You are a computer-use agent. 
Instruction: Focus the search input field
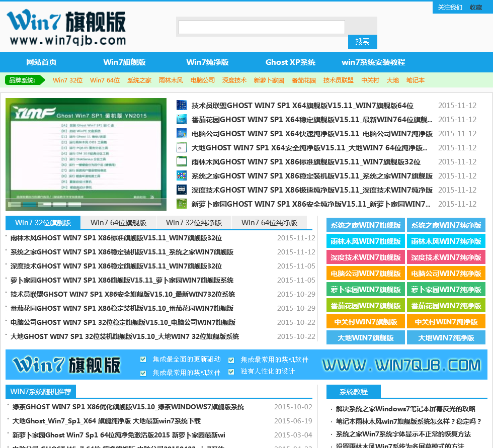coord(262,27)
